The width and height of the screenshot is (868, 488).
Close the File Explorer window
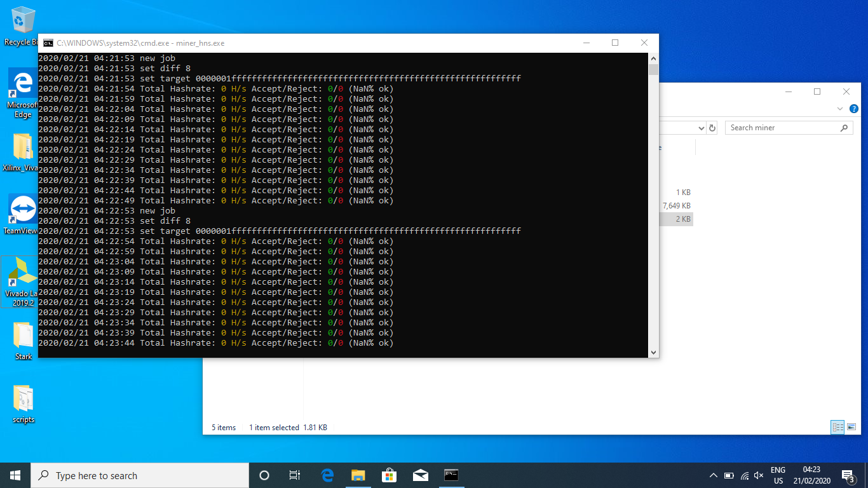click(x=846, y=92)
